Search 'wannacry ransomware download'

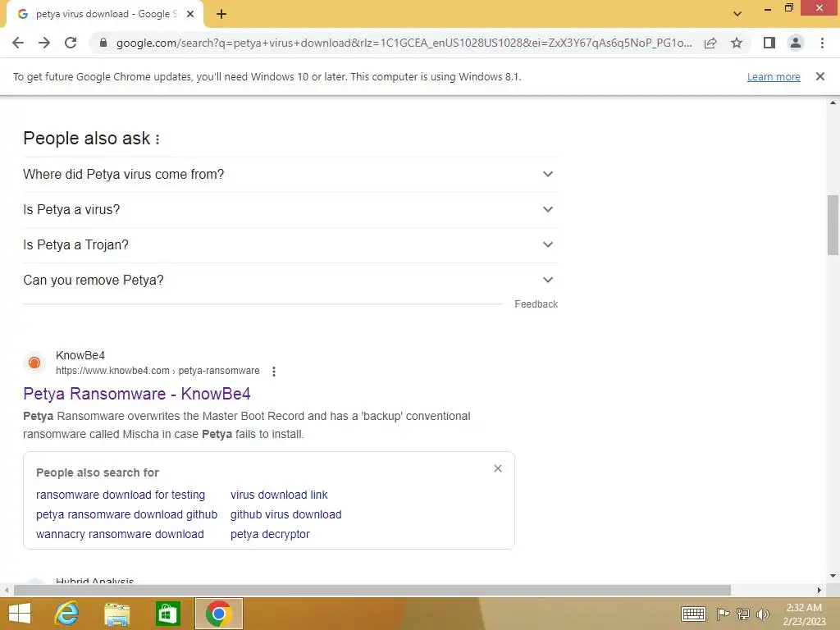pos(120,534)
